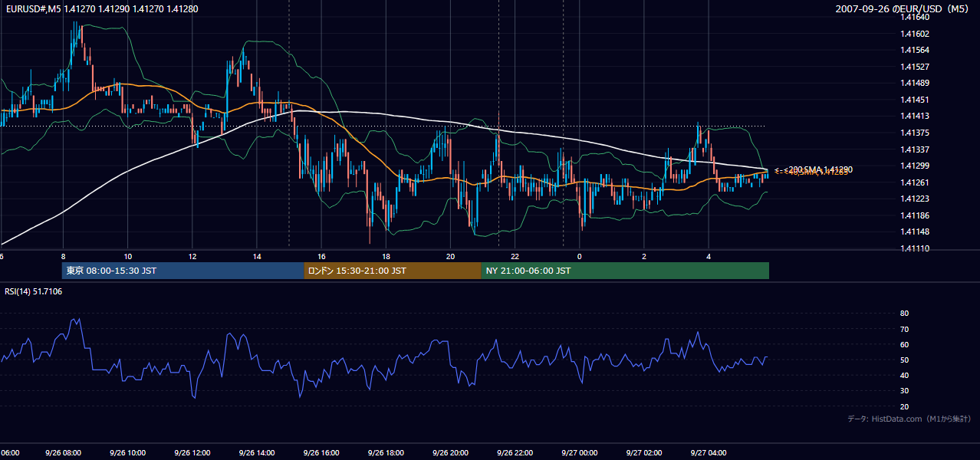
Task: Click price axis label 1.41375
Action: pyautogui.click(x=916, y=133)
